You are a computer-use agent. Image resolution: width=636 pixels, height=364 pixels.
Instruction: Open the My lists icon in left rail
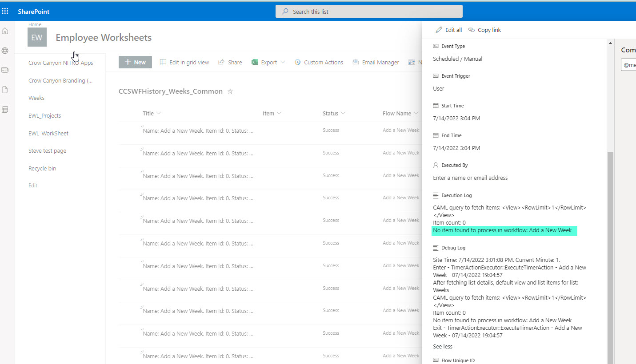[5, 109]
